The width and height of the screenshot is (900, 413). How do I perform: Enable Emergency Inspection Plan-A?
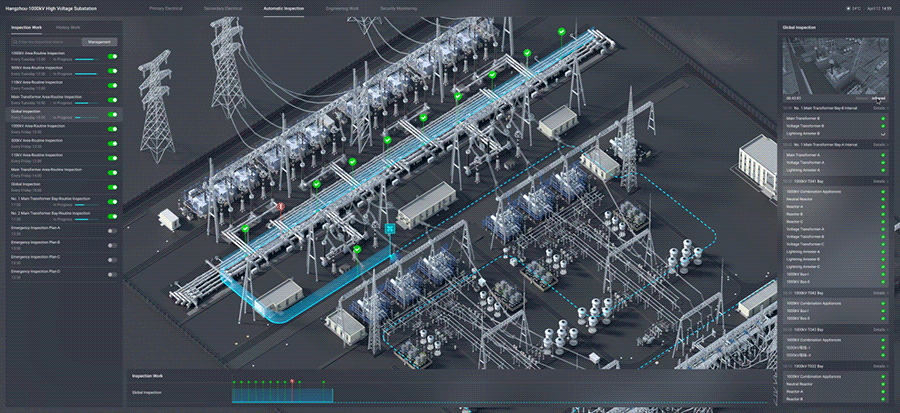112,231
